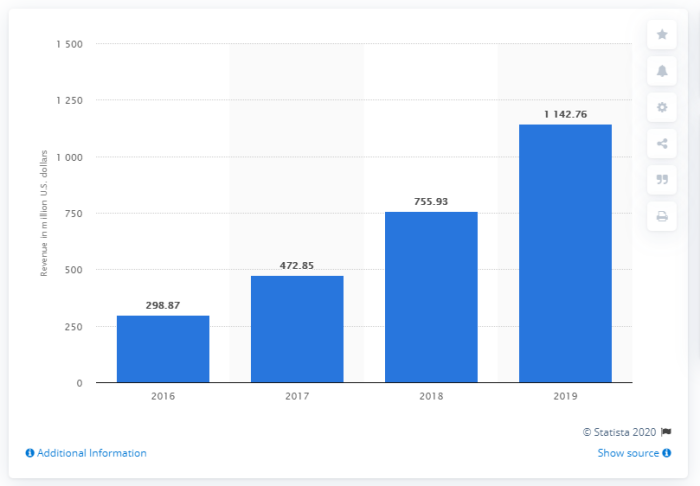Click the quotation citation icon

(662, 179)
